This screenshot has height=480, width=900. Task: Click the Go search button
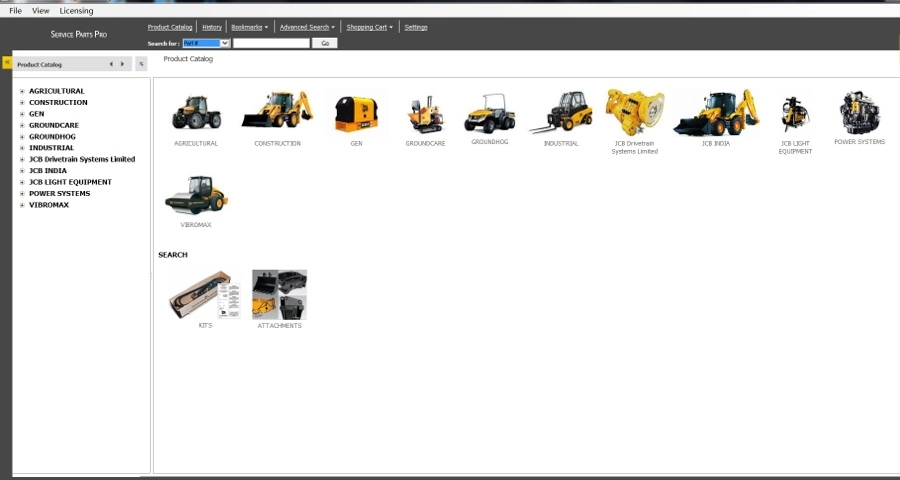(x=325, y=43)
